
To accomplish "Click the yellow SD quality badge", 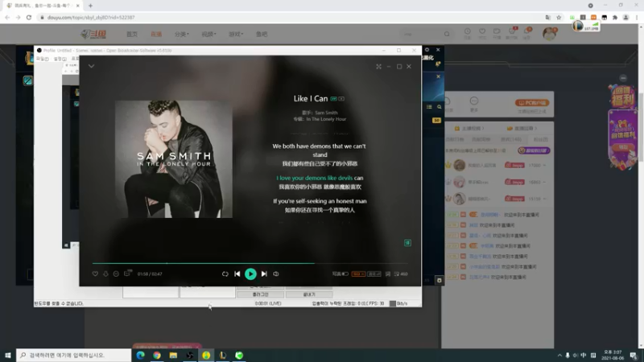I will point(436,120).
